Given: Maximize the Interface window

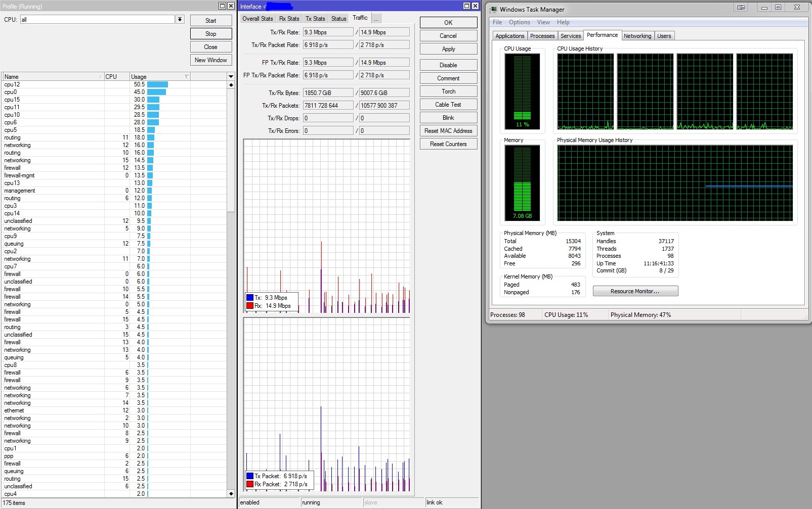Looking at the screenshot, I should (x=466, y=6).
